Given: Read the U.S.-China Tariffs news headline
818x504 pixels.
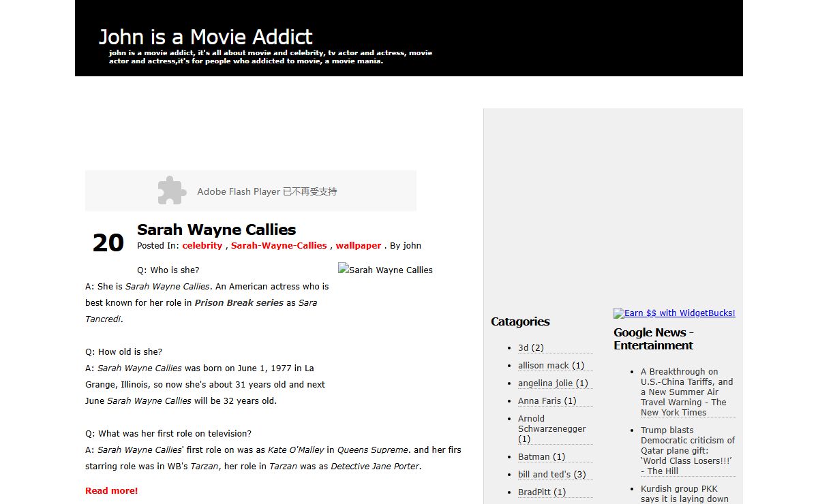Looking at the screenshot, I should pos(686,392).
